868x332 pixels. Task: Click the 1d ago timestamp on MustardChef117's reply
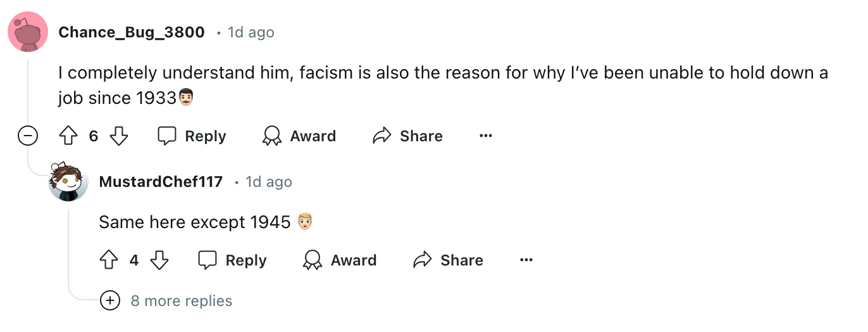269,182
